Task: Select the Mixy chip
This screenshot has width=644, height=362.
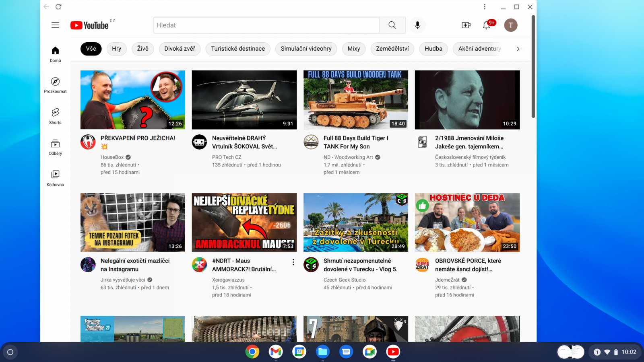Action: tap(354, 49)
